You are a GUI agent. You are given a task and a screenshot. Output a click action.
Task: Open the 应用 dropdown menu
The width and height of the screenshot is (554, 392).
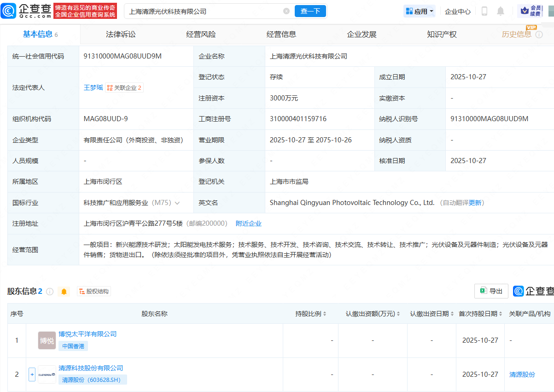[x=419, y=11]
